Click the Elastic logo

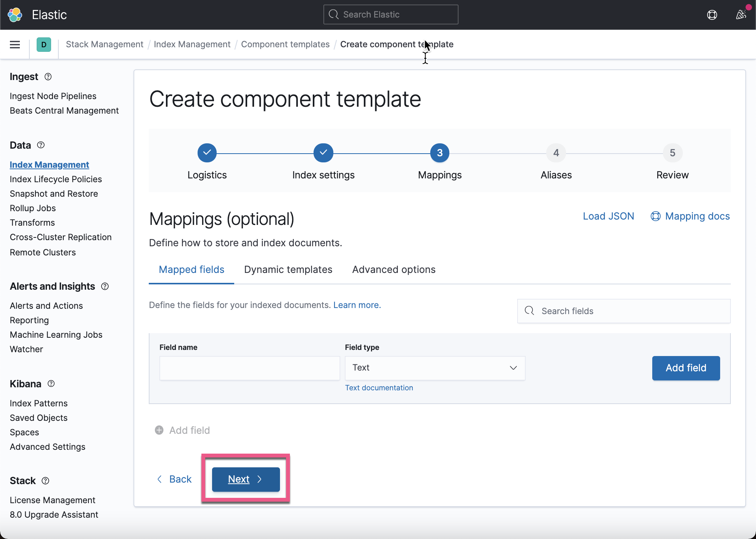pyautogui.click(x=15, y=14)
